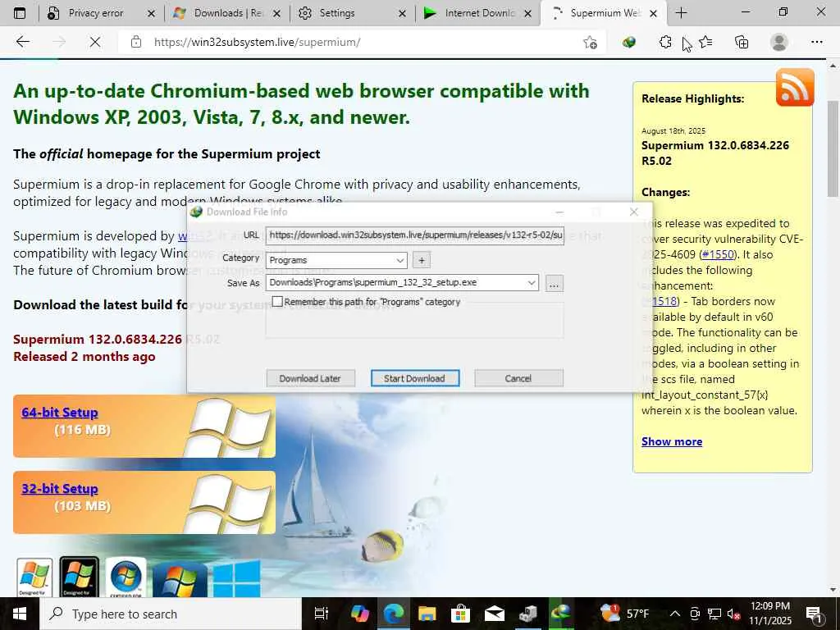
Task: Open the browser Settings and more menu
Action: 816,42
